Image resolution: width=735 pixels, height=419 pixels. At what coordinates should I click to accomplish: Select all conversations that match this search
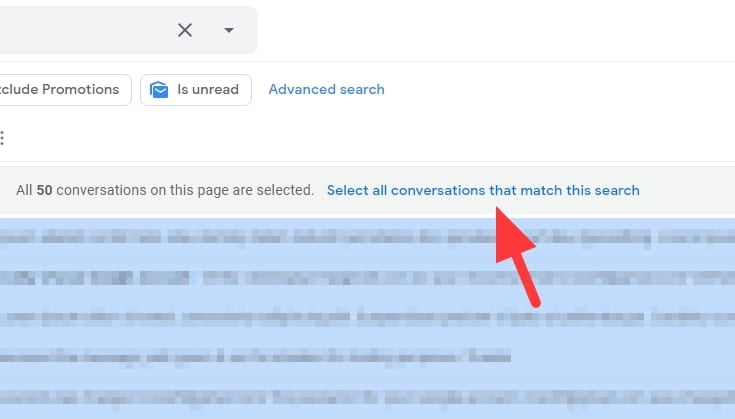coord(483,190)
